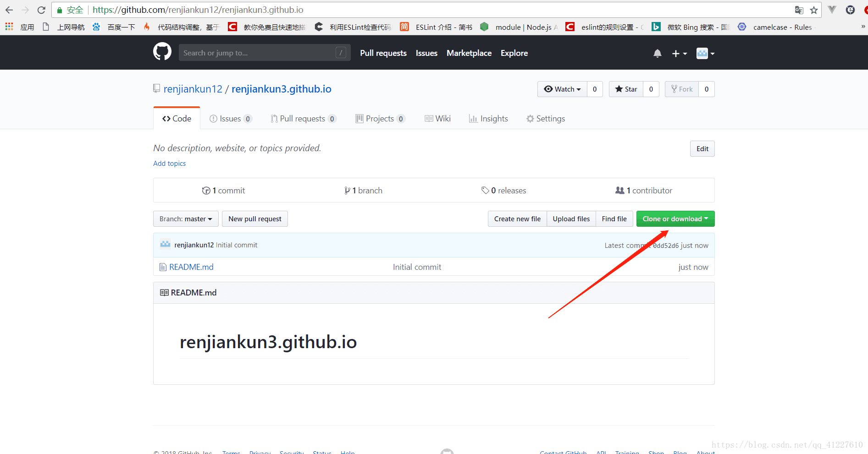This screenshot has width=868, height=454.
Task: Open the Apps grid bookmark icon
Action: [x=9, y=27]
